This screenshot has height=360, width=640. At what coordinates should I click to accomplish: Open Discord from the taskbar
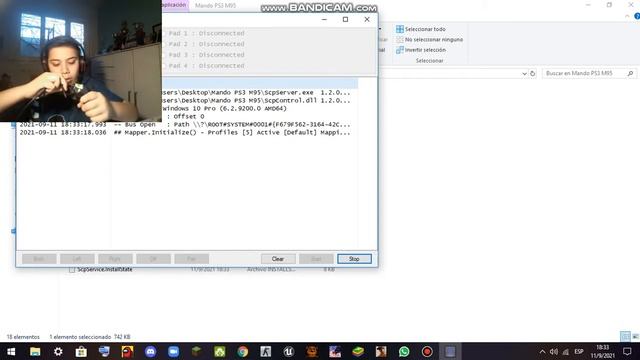(151, 351)
